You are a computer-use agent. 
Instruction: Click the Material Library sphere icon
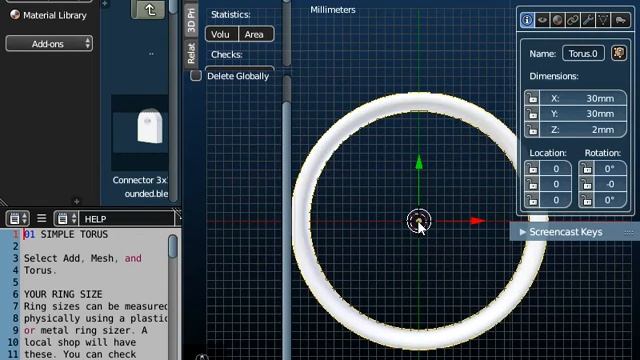click(x=15, y=15)
